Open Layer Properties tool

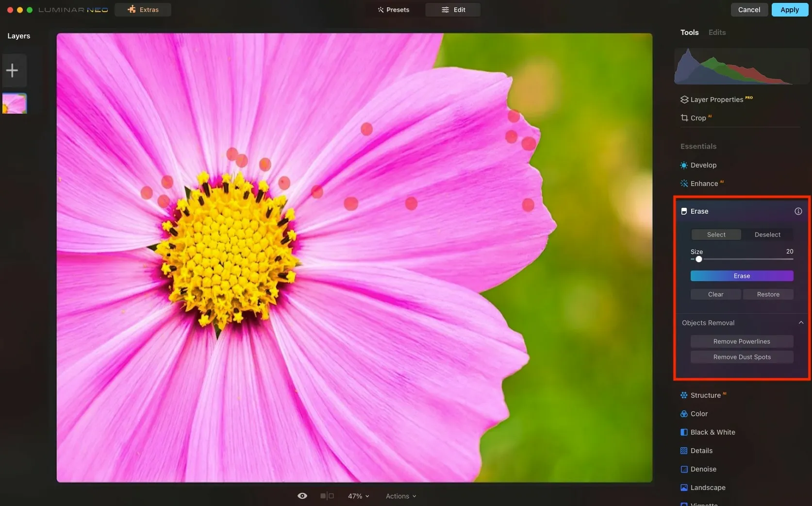coord(716,100)
